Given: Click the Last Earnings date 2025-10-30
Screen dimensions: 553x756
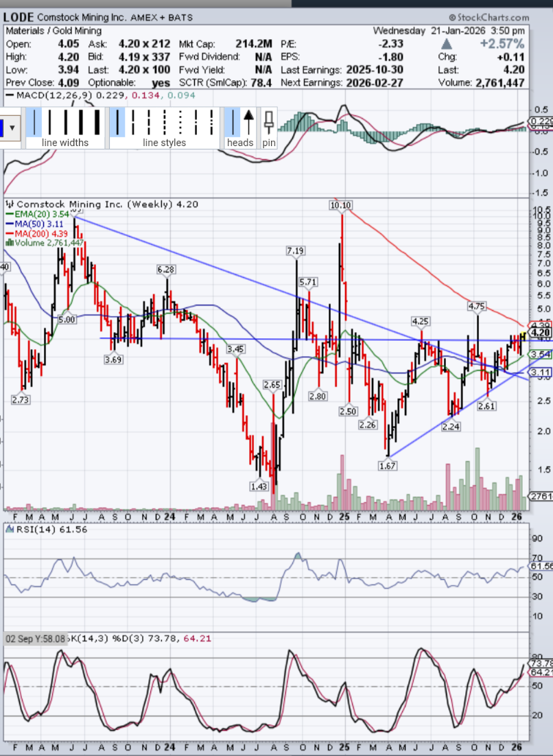Looking at the screenshot, I should (375, 69).
